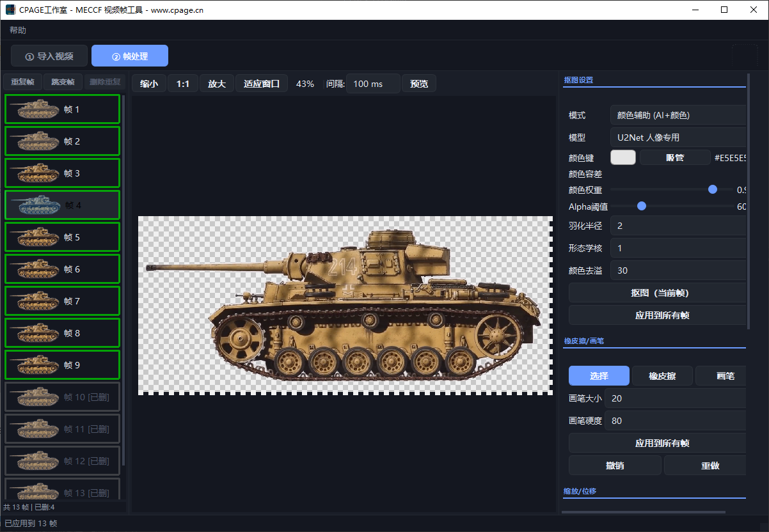Set zoom to 1:1

tap(183, 84)
